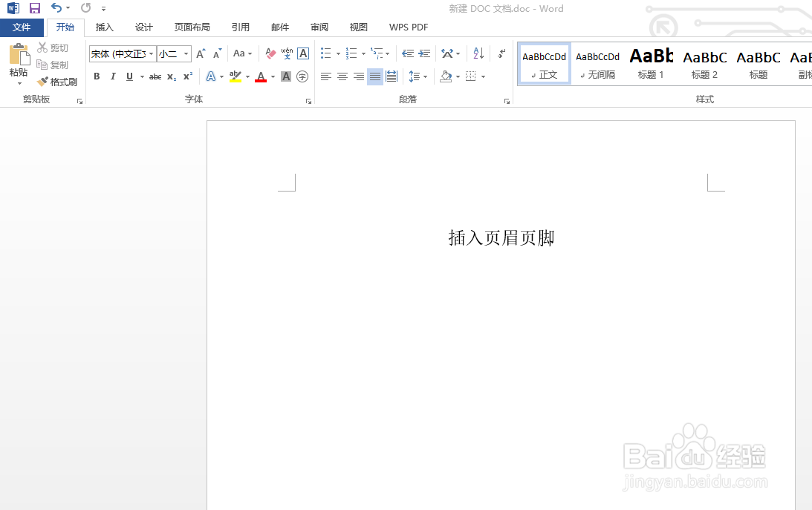Toggle Underline formatting
This screenshot has width=812, height=510.
coord(129,76)
